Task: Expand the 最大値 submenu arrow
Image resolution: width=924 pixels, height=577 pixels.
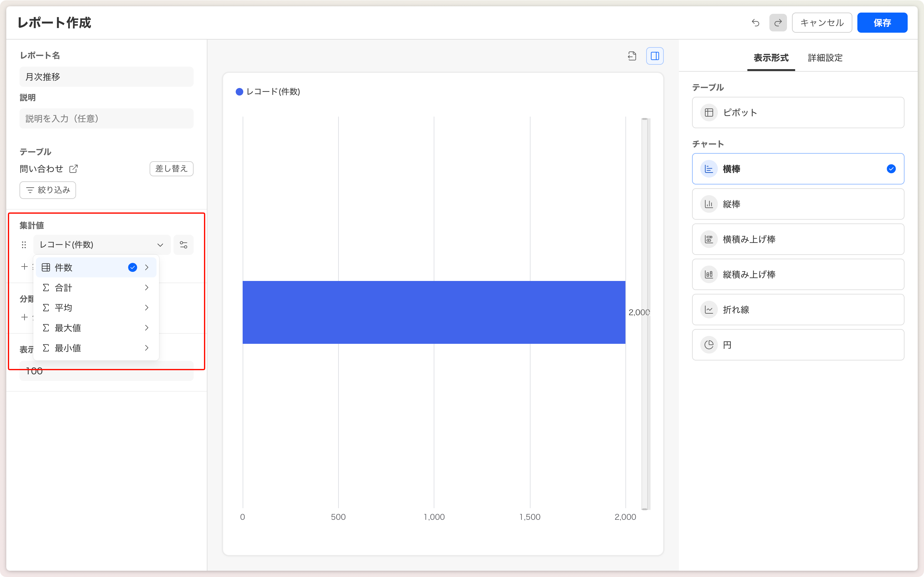Action: pyautogui.click(x=146, y=328)
